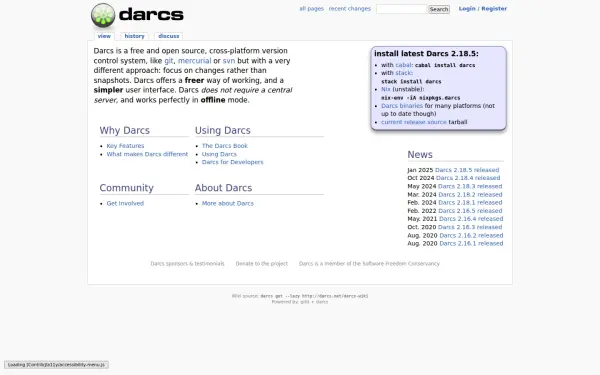Open 'Darcs 2.18.4 released' news link
This screenshot has width=600, height=375.
(x=468, y=178)
